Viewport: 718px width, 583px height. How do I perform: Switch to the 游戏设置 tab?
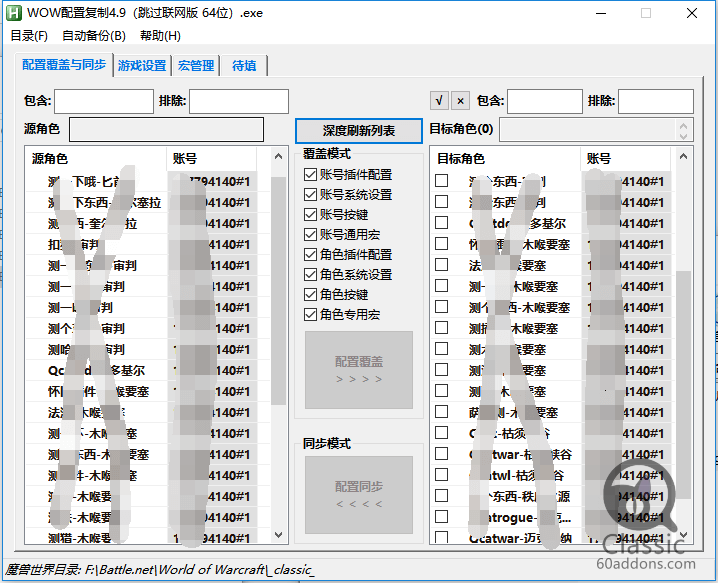click(x=142, y=66)
